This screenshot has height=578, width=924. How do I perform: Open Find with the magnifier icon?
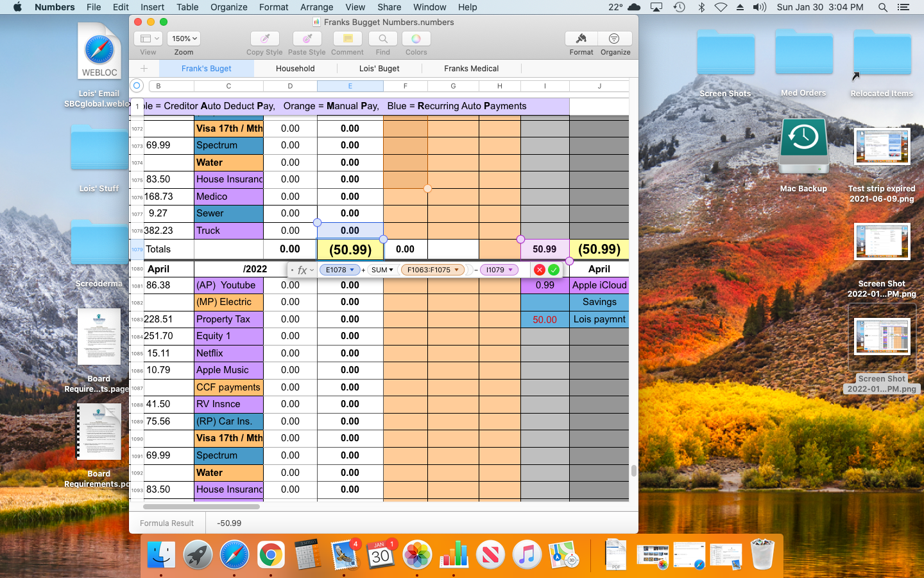pyautogui.click(x=382, y=39)
